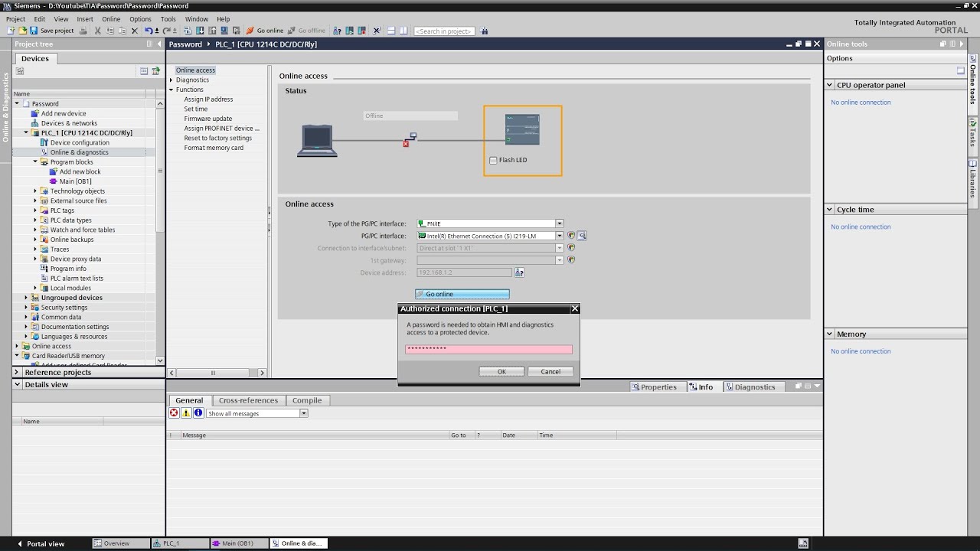Click Save project in the toolbar
The height and width of the screenshot is (551, 980).
[51, 31]
